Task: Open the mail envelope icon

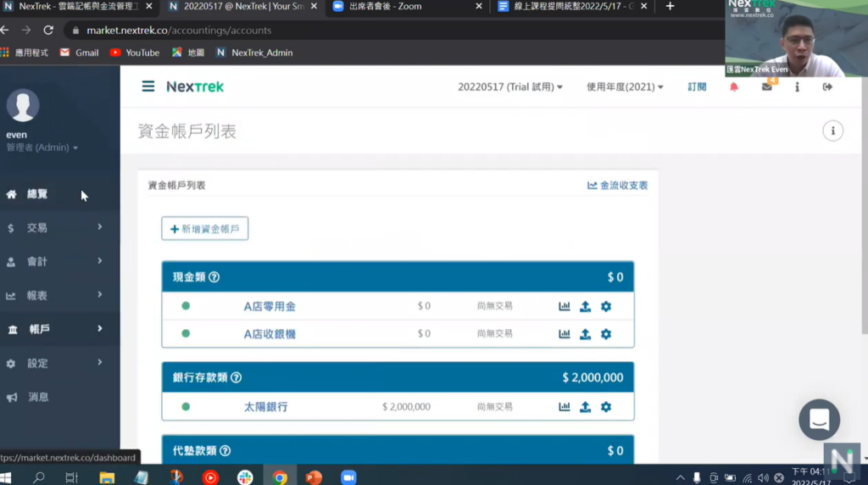Action: [766, 87]
